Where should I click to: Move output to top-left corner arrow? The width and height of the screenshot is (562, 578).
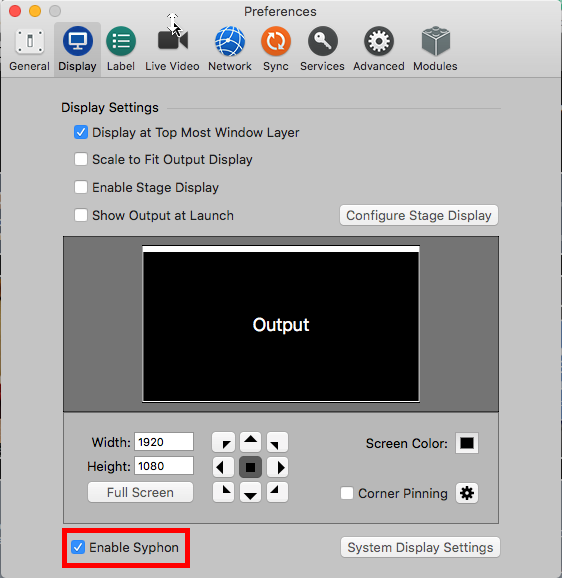point(223,442)
